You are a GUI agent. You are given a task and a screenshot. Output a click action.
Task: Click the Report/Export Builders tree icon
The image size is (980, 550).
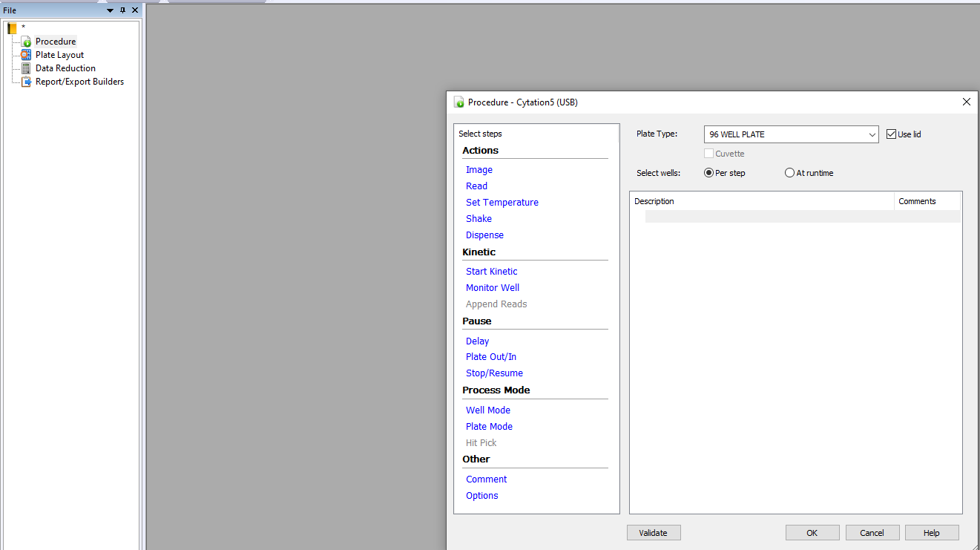coord(27,82)
